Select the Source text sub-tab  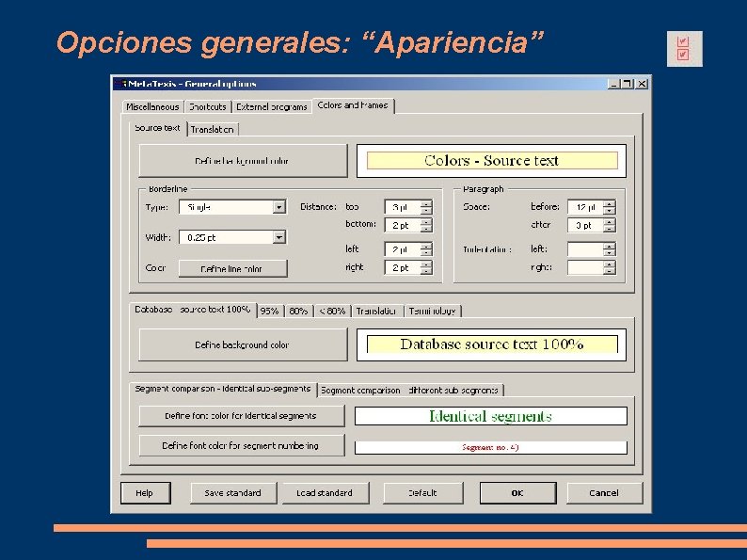[158, 128]
